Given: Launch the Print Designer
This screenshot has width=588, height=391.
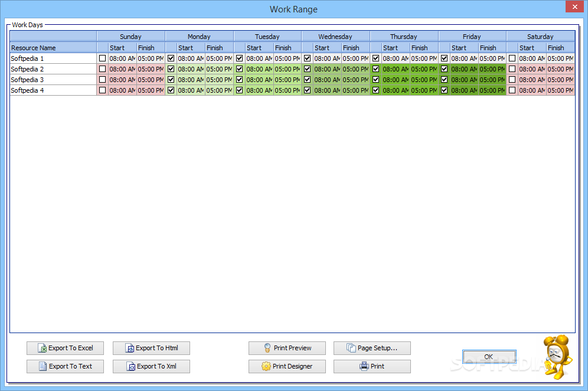Looking at the screenshot, I should [x=287, y=366].
